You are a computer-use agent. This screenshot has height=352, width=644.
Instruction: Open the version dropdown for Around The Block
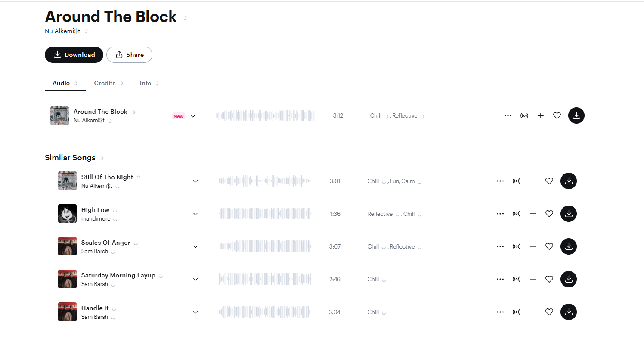coord(193,115)
